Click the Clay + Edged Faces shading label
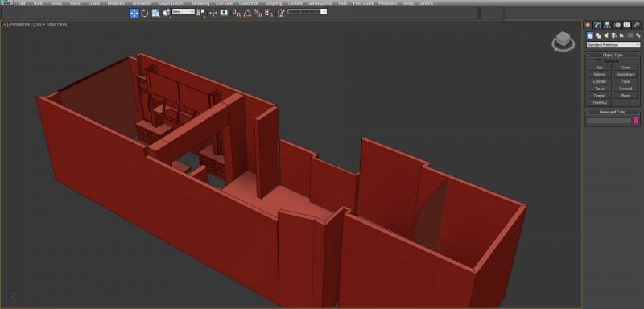644x309 pixels. [x=51, y=24]
